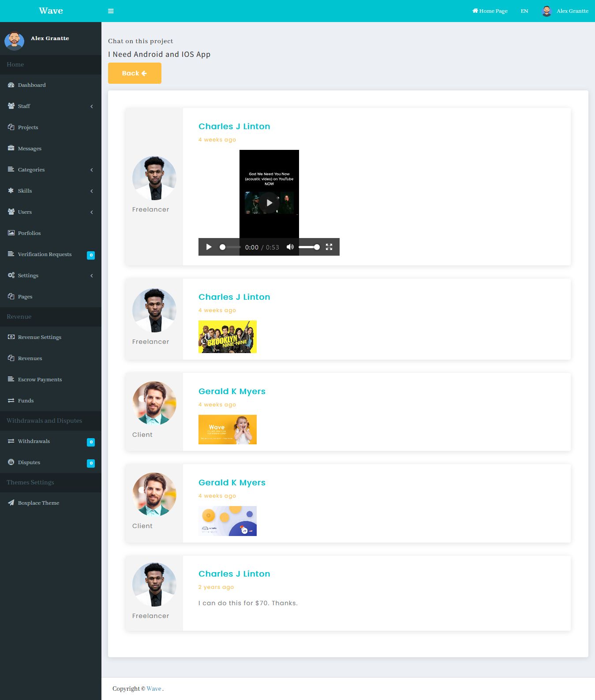Click the Dashboard gauge icon
595x700 pixels.
[11, 85]
